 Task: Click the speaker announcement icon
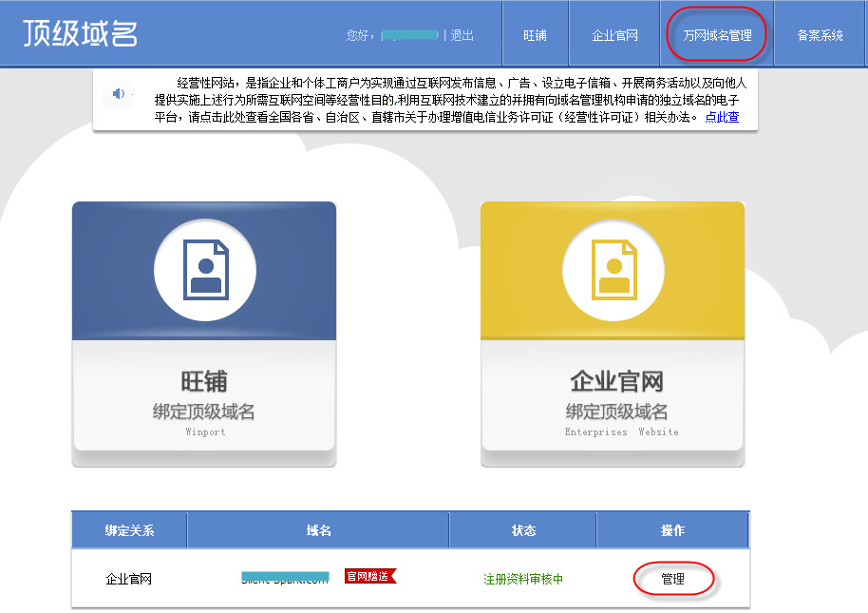pos(118,93)
